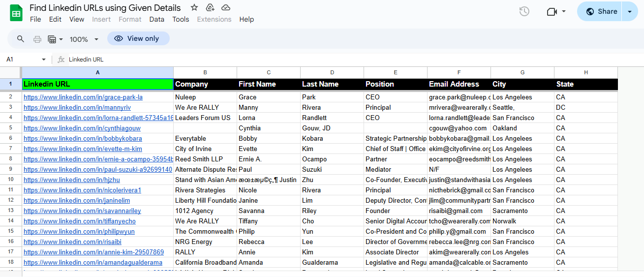The height and width of the screenshot is (277, 644).
Task: Select column D header
Action: pos(332,72)
